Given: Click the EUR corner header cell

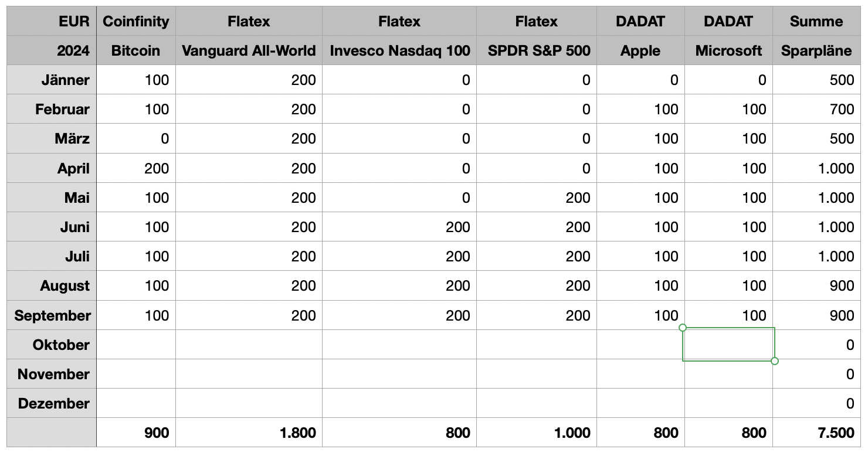Looking at the screenshot, I should point(52,22).
